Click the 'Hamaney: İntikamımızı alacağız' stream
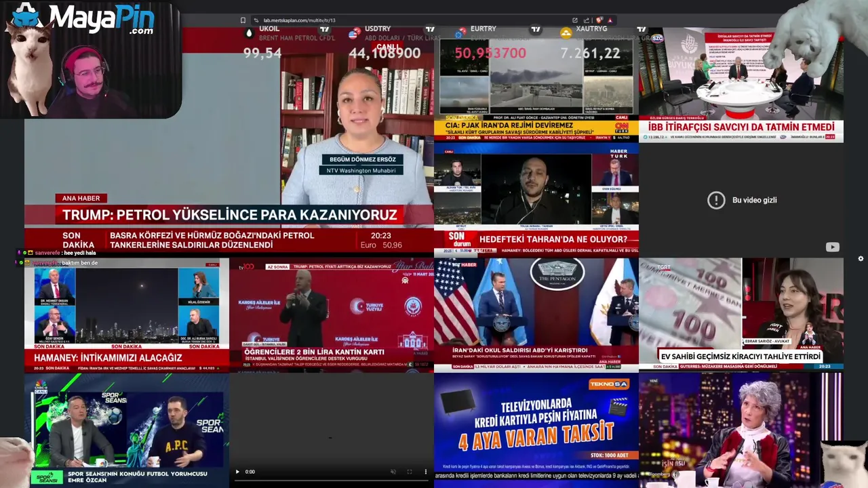The height and width of the screenshot is (488, 868). (x=127, y=315)
